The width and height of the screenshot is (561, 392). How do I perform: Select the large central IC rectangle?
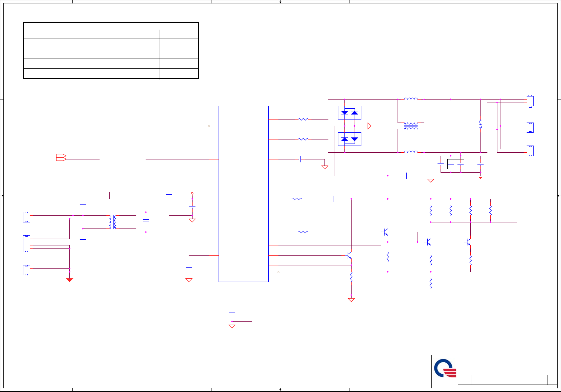(244, 194)
